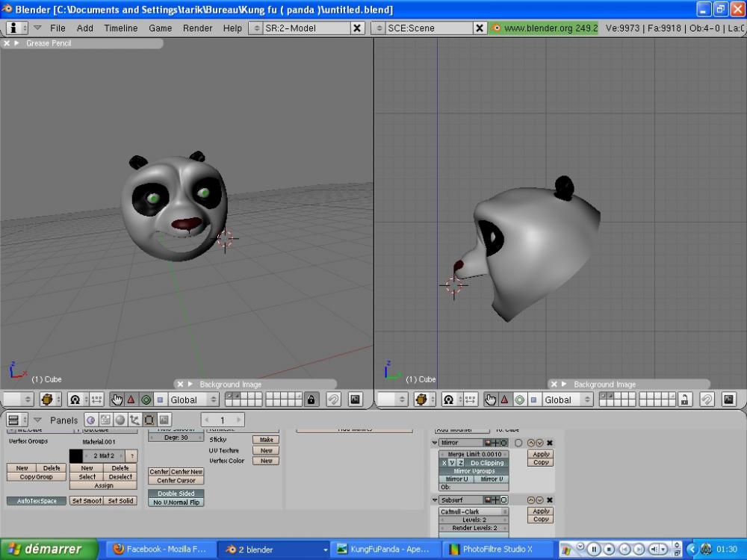The height and width of the screenshot is (560, 747).
Task: Move the Subsurf modifier up in stack
Action: click(530, 500)
